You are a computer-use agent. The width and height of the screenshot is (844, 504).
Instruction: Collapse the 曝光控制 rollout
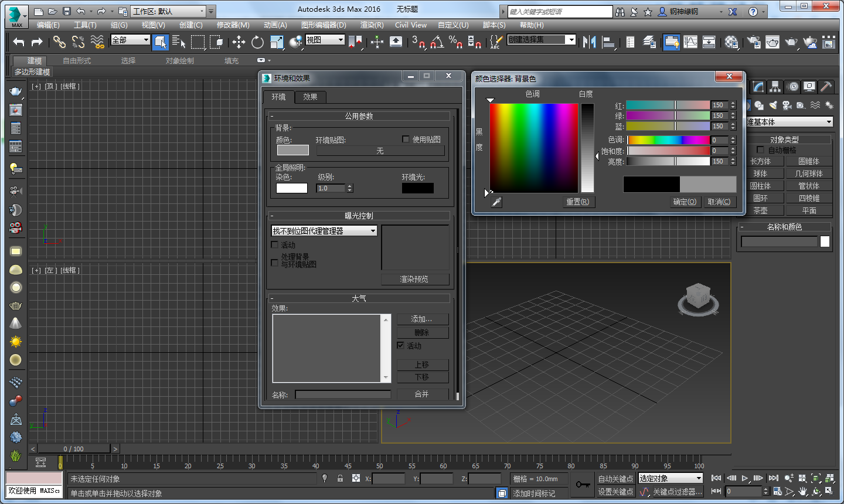tap(359, 216)
